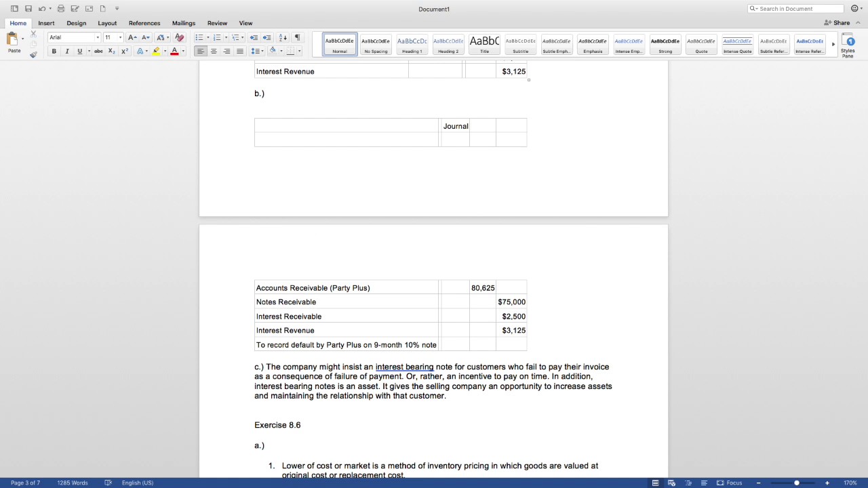Open the Styles Pane
The image size is (868, 488).
(848, 45)
